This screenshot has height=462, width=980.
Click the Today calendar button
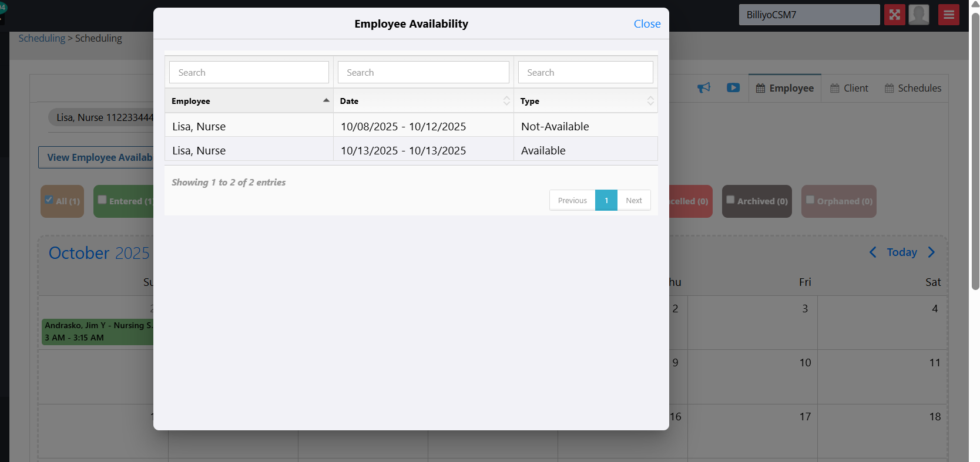pyautogui.click(x=902, y=252)
